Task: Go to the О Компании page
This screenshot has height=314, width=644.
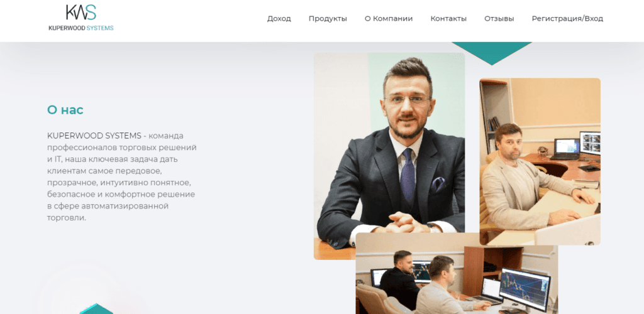Action: click(389, 18)
